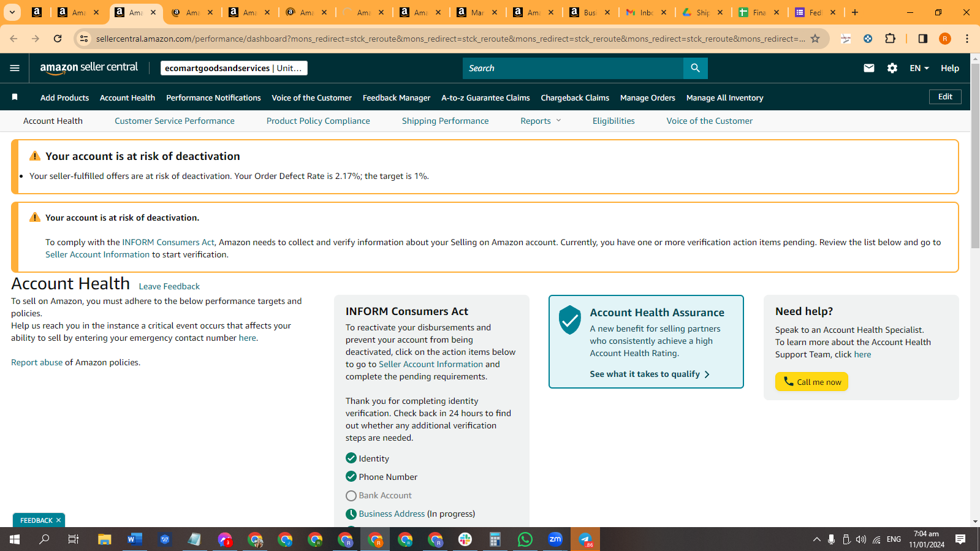Go to Manage Orders

click(648, 97)
